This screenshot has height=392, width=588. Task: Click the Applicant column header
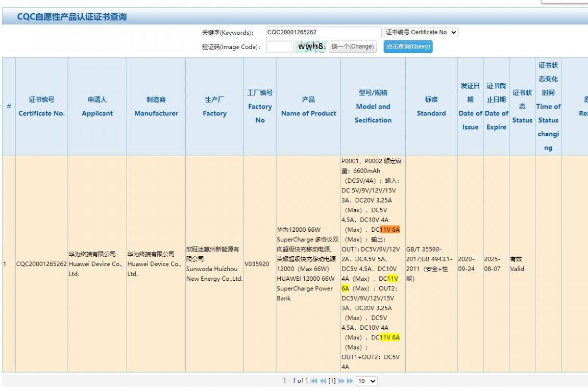(97, 106)
